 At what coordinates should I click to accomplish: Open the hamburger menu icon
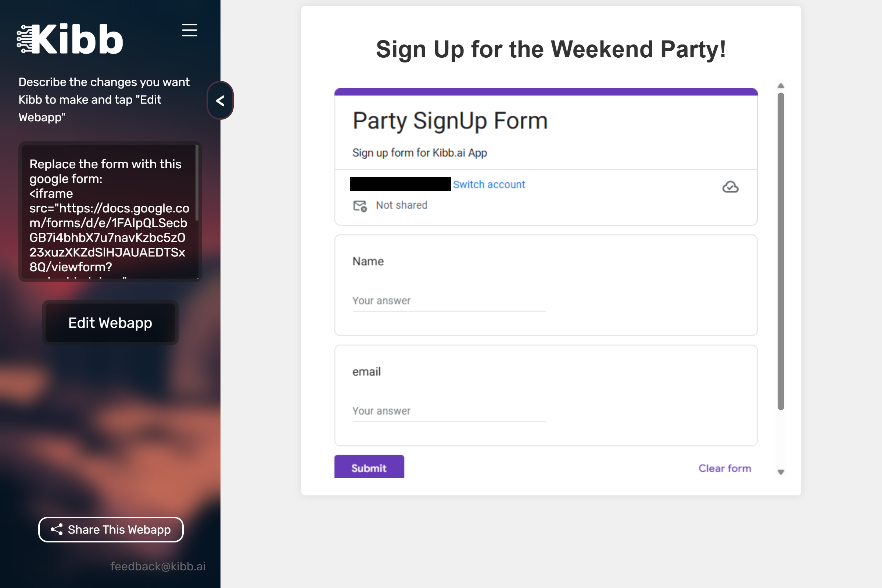click(189, 30)
